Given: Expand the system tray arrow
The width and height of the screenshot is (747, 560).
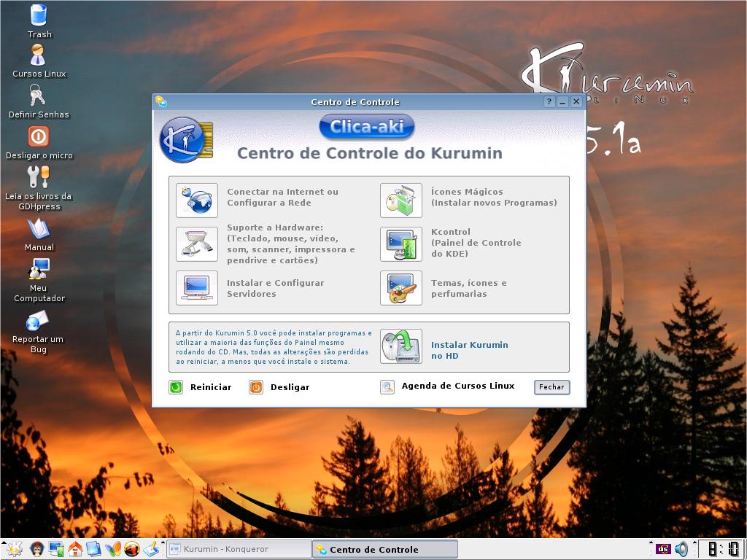Looking at the screenshot, I should pos(650,543).
